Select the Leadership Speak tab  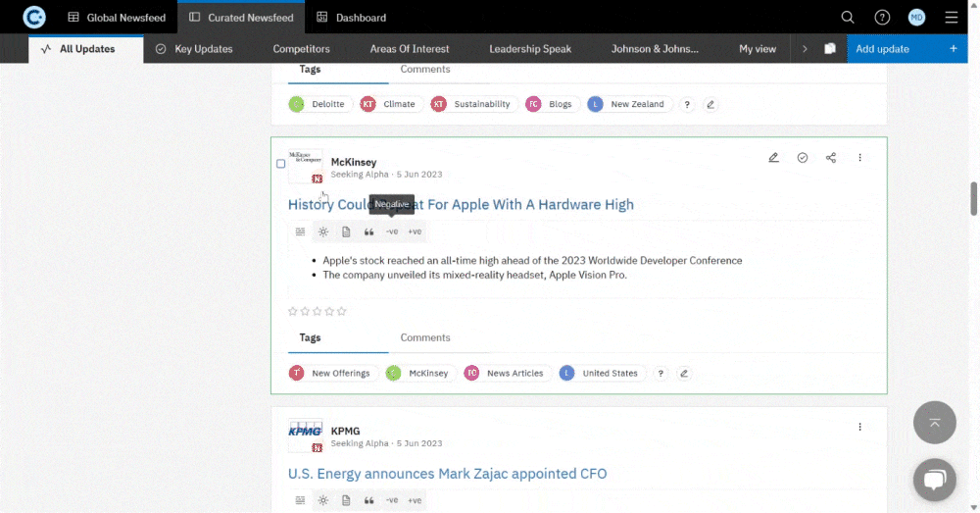click(x=530, y=49)
